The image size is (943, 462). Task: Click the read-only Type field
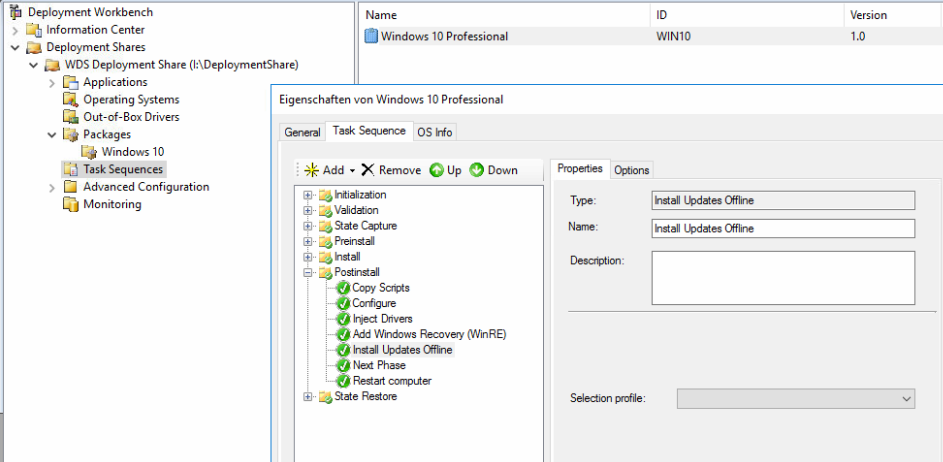click(x=784, y=200)
